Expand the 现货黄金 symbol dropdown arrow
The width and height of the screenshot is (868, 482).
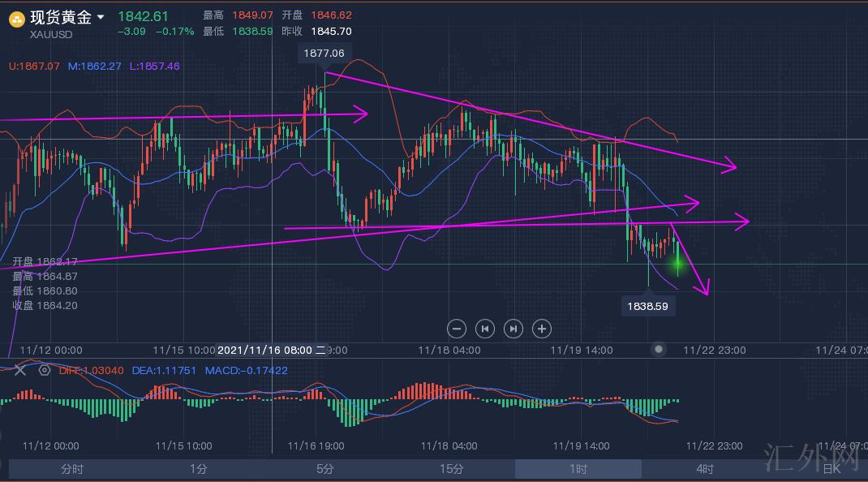tap(100, 17)
